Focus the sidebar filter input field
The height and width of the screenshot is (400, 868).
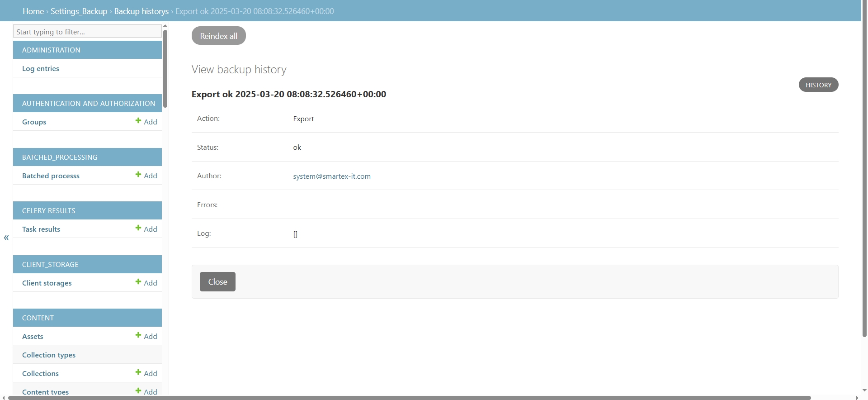coord(87,32)
